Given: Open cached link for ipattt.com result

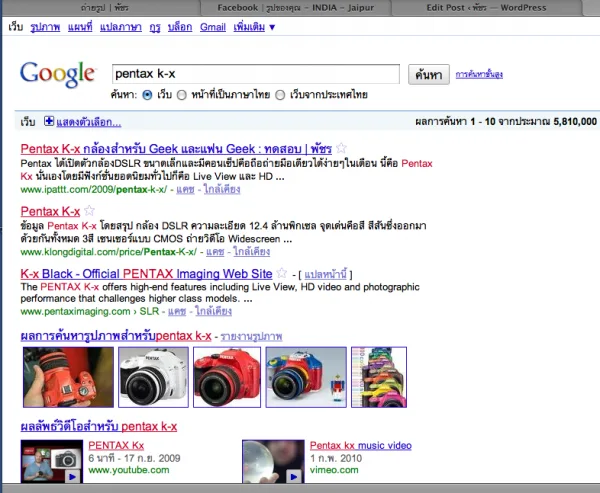Looking at the screenshot, I should (185, 189).
